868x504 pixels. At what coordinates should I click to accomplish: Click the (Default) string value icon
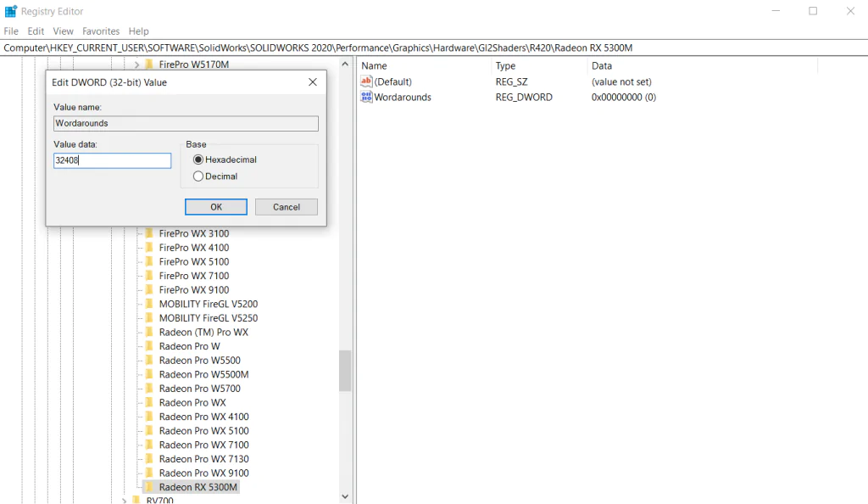point(366,81)
